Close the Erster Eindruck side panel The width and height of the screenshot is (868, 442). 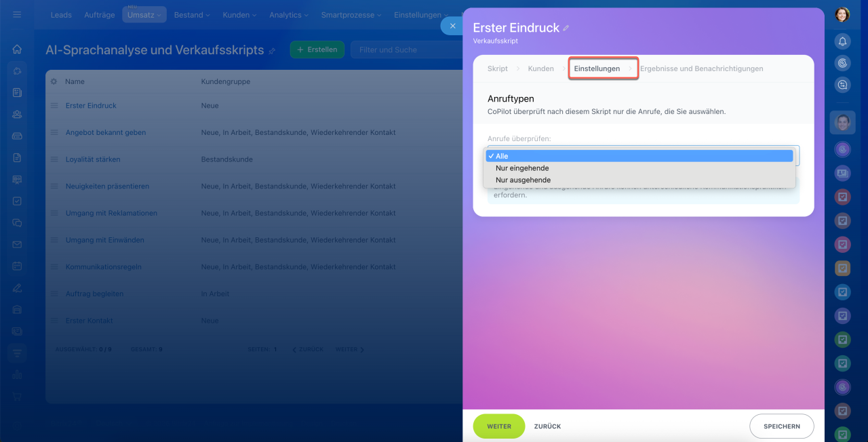point(452,26)
